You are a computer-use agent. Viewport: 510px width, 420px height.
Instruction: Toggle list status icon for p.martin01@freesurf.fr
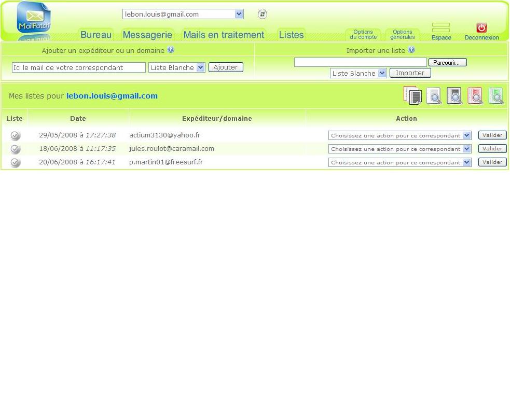(16, 163)
